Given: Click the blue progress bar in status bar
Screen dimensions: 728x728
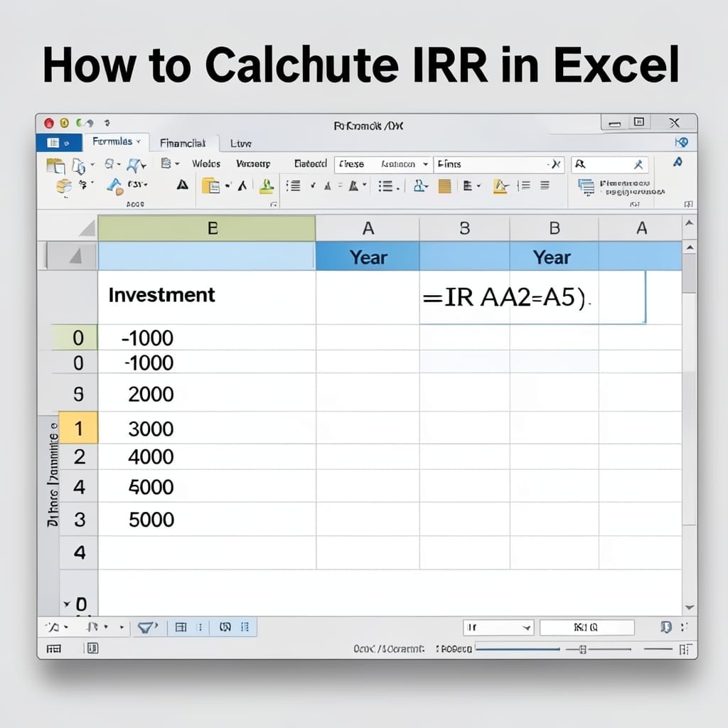Looking at the screenshot, I should tap(518, 649).
